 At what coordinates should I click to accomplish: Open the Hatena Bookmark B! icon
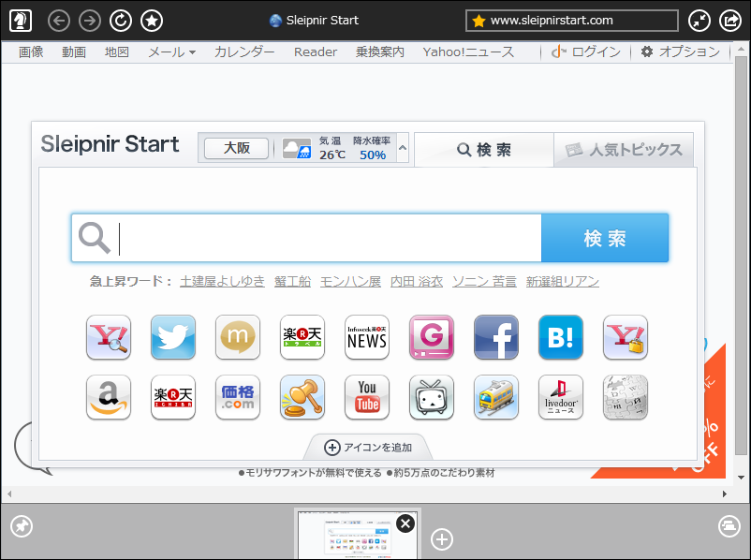(x=561, y=337)
